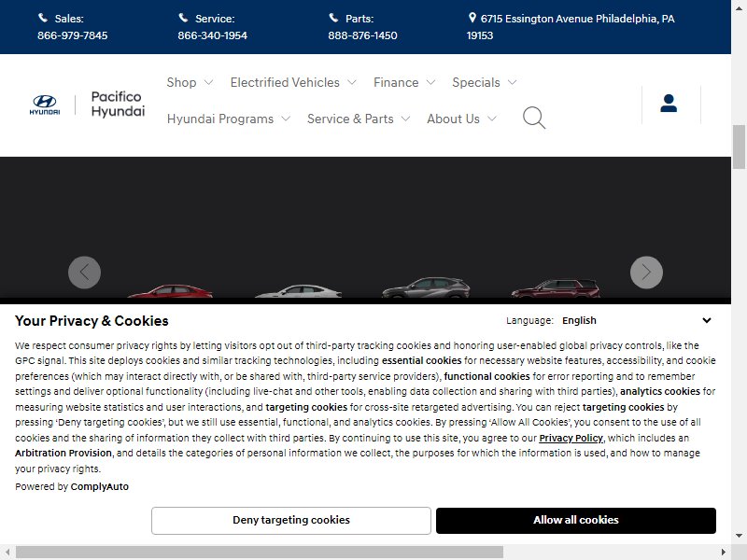Image resolution: width=747 pixels, height=560 pixels.
Task: Click the Parts phone handset icon
Action: 333,18
